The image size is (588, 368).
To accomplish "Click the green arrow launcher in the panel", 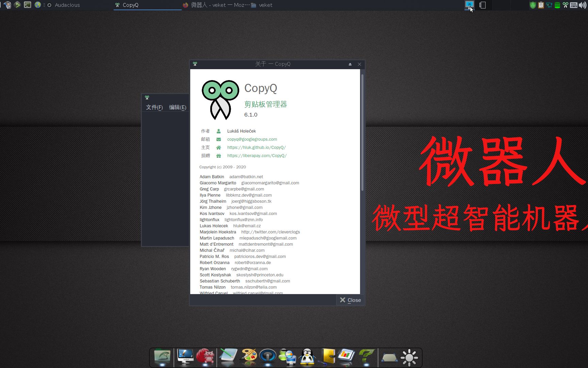I will [17, 5].
